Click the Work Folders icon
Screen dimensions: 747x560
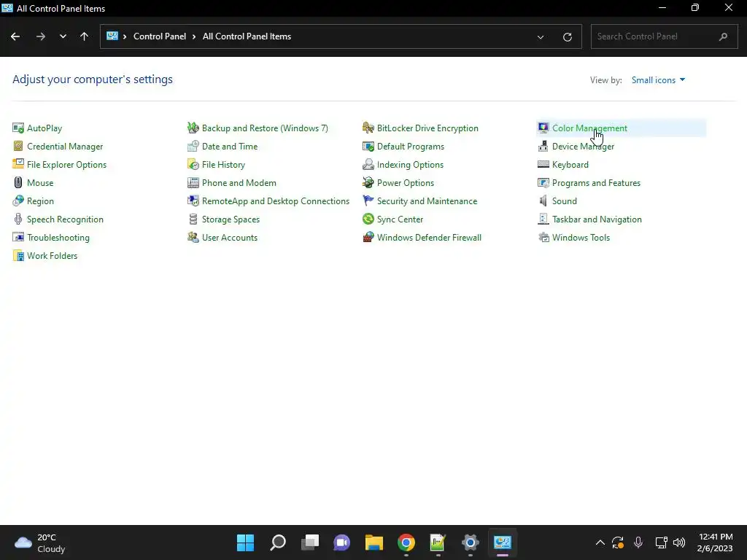pos(18,256)
